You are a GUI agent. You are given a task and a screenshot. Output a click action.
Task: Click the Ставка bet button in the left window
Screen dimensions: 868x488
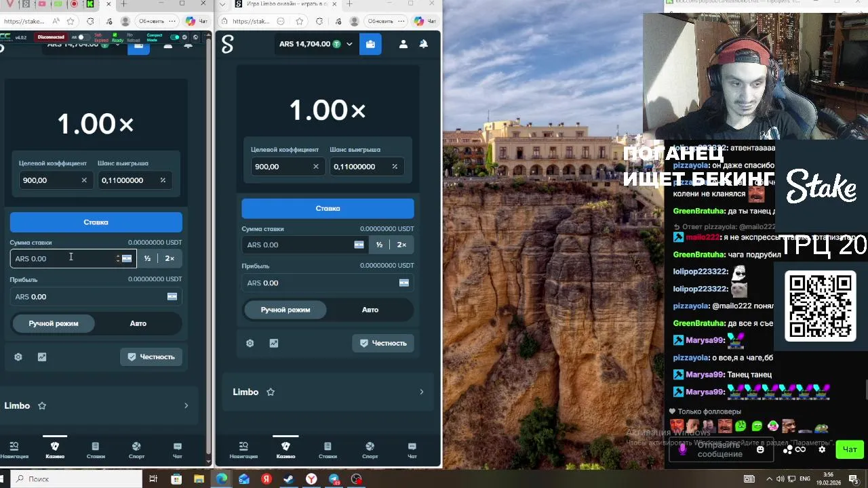[x=96, y=222]
